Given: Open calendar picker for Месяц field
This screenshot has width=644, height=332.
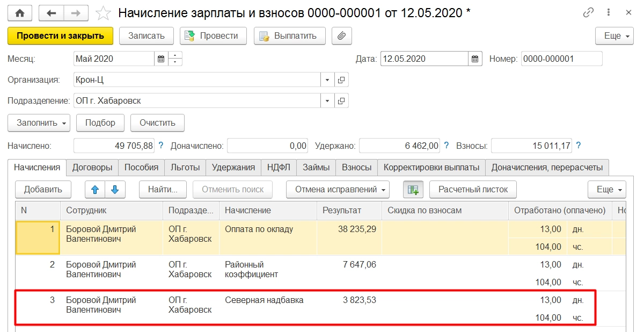Looking at the screenshot, I should 161,59.
